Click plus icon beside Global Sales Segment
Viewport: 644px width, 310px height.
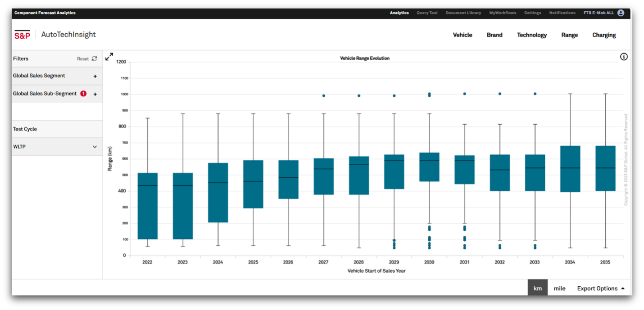coord(95,76)
